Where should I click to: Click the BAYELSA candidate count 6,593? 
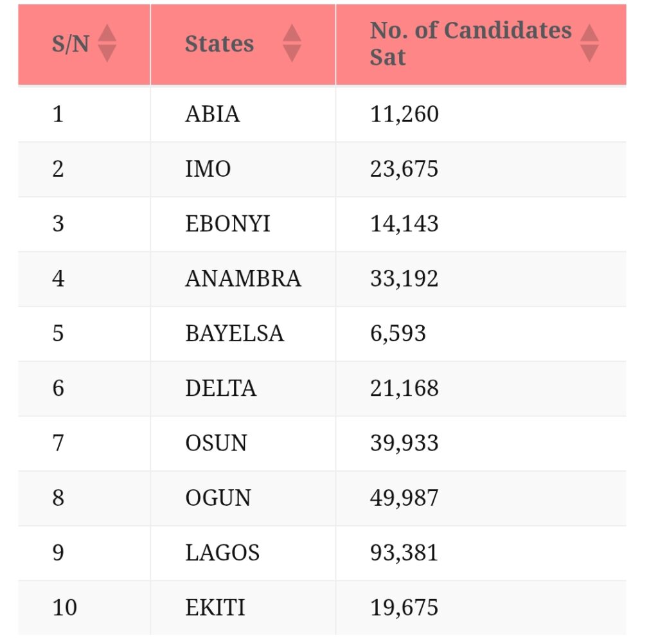(398, 334)
